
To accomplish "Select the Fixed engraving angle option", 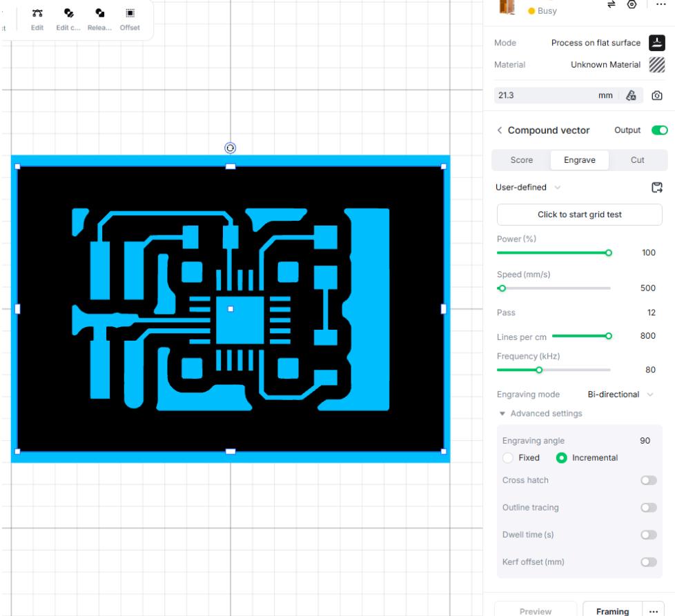I will point(509,457).
